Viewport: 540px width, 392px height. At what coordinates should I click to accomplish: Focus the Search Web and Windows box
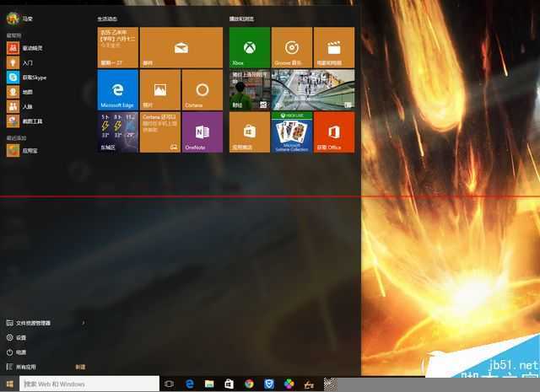click(89, 384)
